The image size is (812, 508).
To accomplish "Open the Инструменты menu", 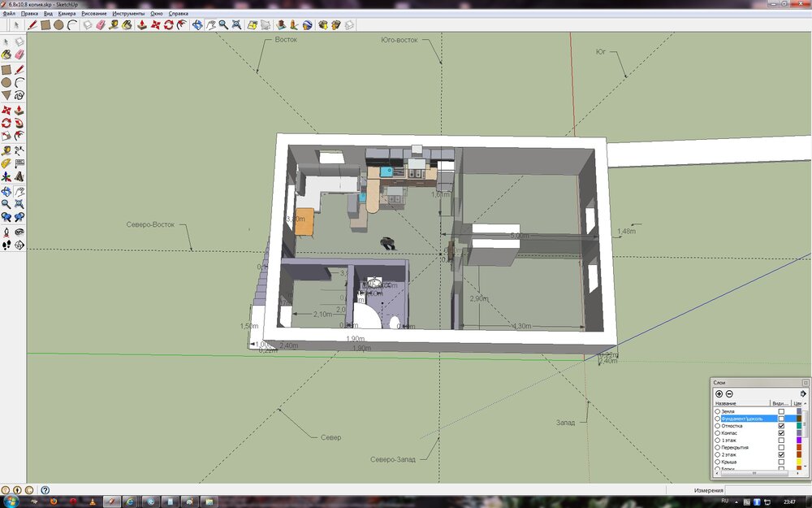I will pos(128,14).
